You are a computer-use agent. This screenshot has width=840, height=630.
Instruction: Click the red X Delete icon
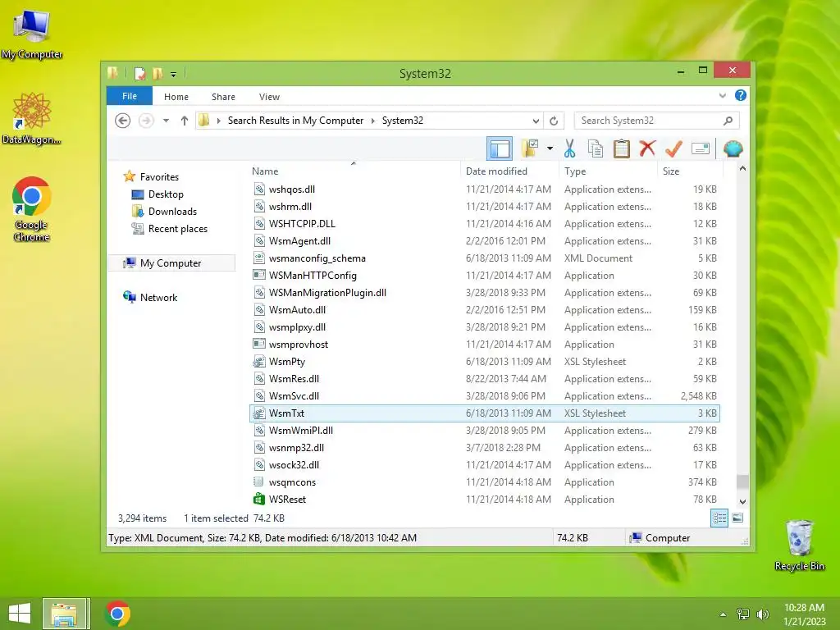647,148
